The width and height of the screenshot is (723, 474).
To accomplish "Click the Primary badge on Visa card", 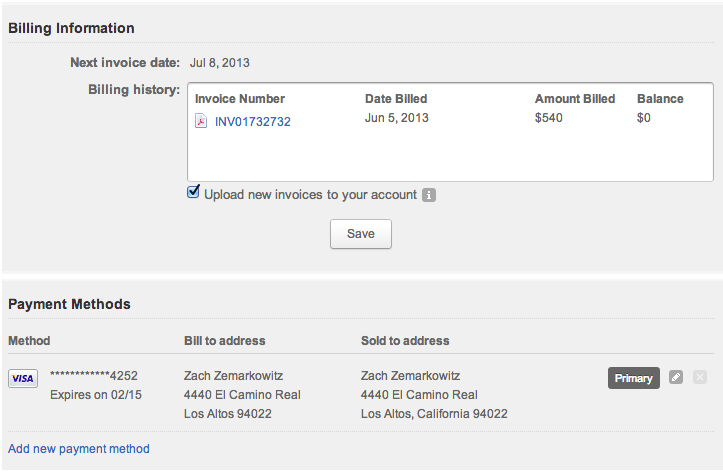I will [634, 378].
